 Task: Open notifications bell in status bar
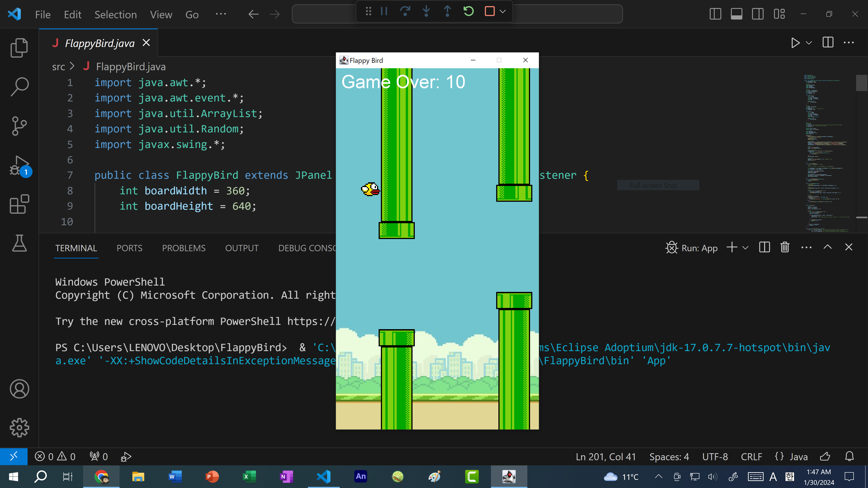pos(849,457)
